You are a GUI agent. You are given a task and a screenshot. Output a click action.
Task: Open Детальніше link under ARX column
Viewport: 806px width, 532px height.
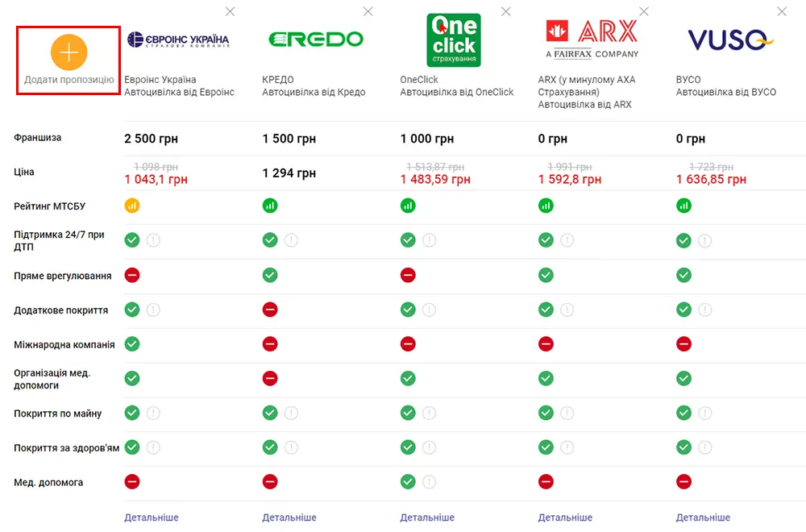pos(565,517)
